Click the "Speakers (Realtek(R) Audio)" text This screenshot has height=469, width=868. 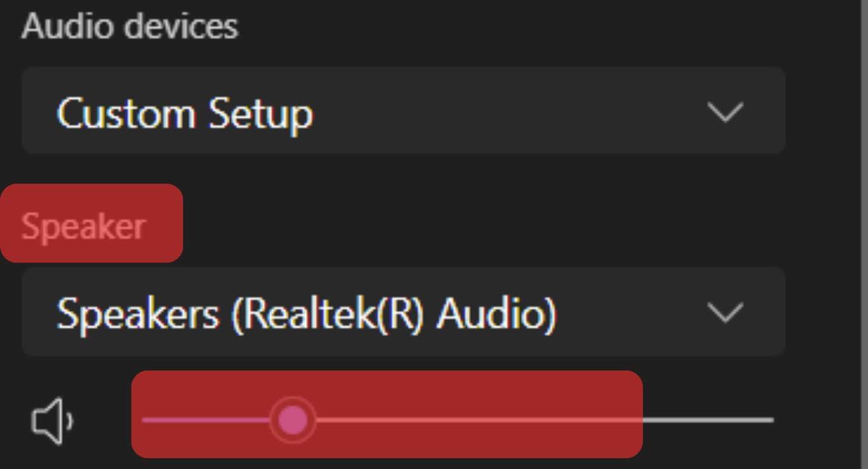pos(306,314)
